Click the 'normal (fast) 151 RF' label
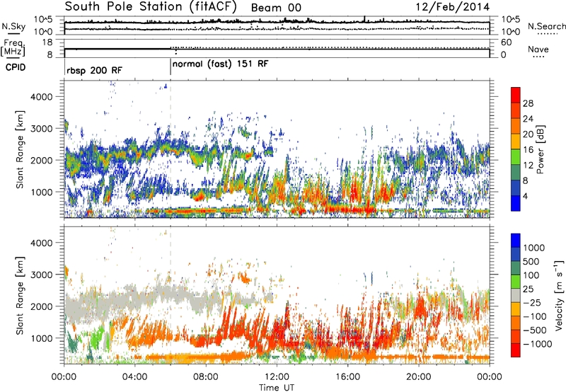Image resolution: width=566 pixels, height=392 pixels. 221,64
